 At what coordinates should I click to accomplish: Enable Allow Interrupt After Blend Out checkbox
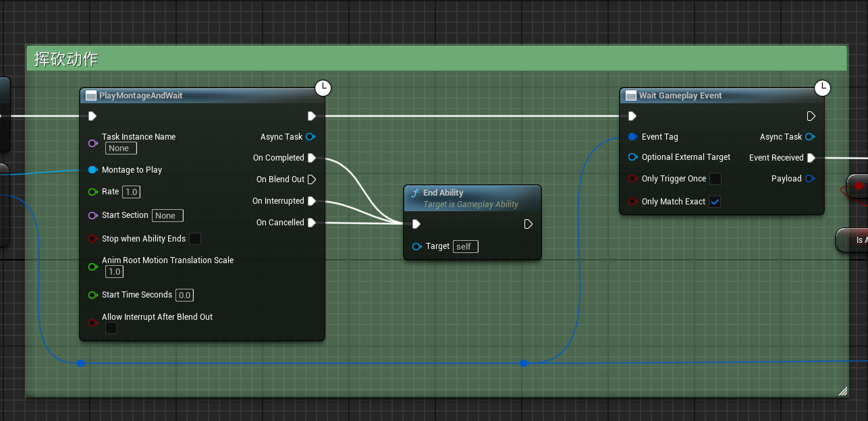(x=111, y=328)
